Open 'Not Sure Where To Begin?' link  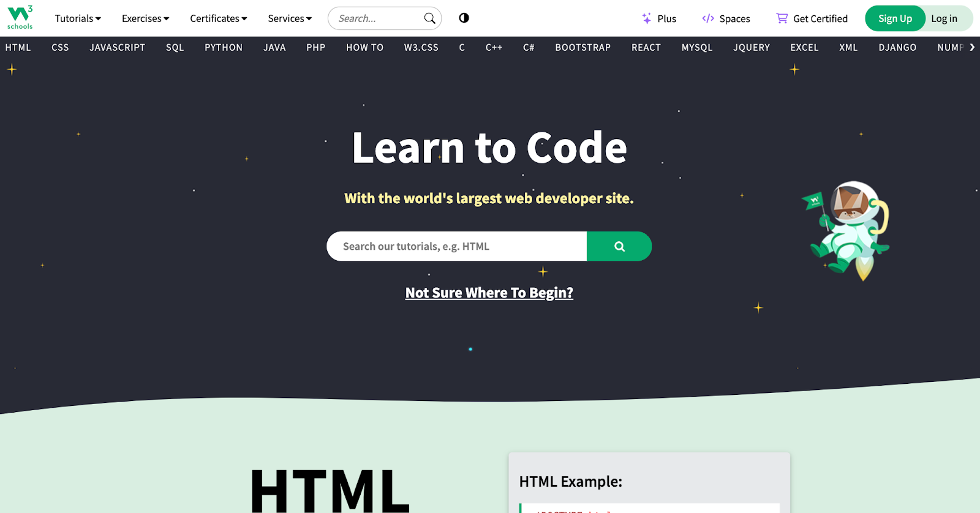point(489,293)
